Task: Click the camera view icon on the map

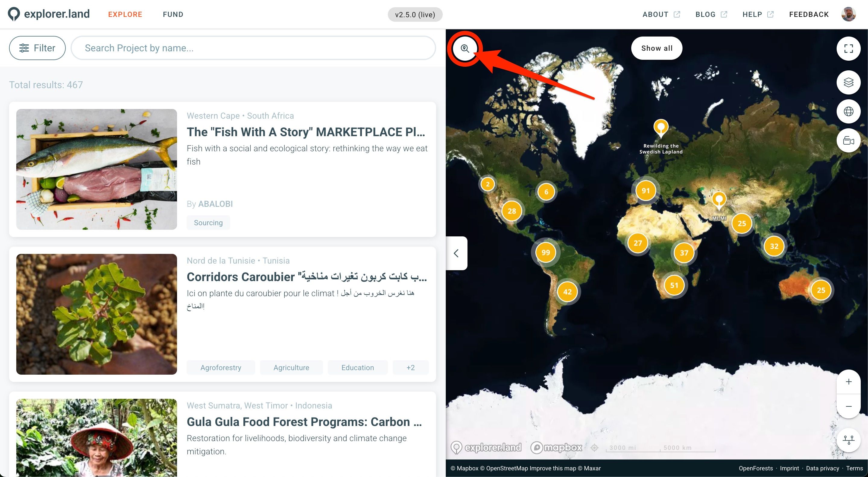Action: click(848, 140)
